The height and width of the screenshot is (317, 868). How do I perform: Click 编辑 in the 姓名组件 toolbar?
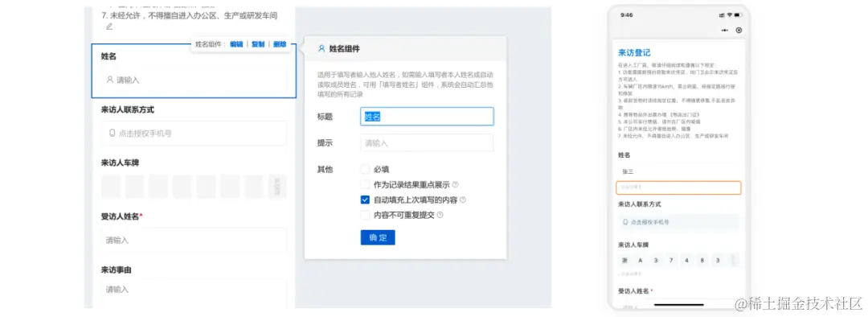tap(236, 44)
